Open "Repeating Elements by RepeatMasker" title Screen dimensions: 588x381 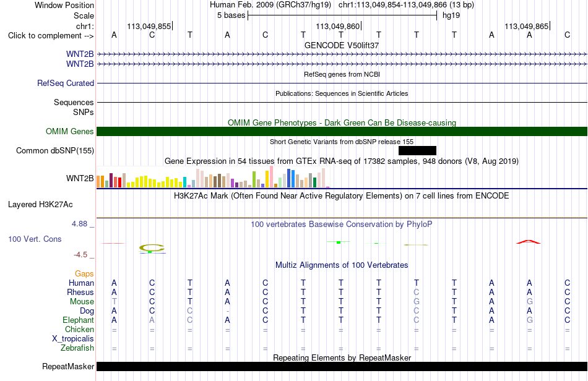coord(342,357)
